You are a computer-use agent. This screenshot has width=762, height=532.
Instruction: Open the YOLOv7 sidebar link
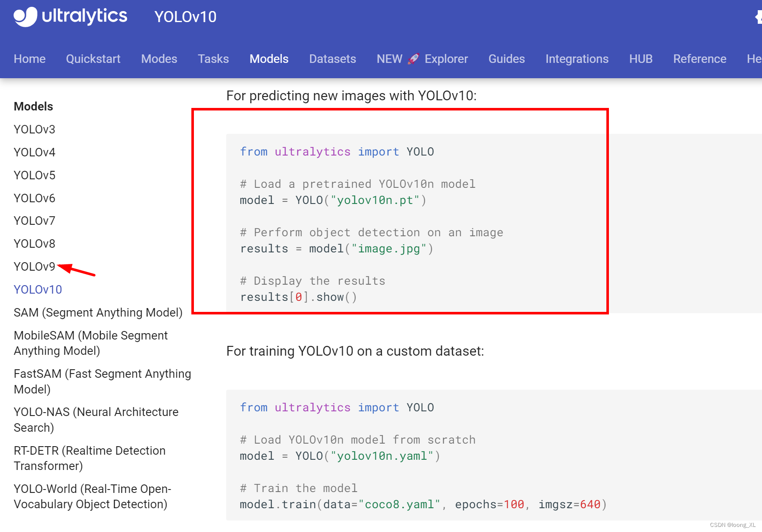click(34, 221)
